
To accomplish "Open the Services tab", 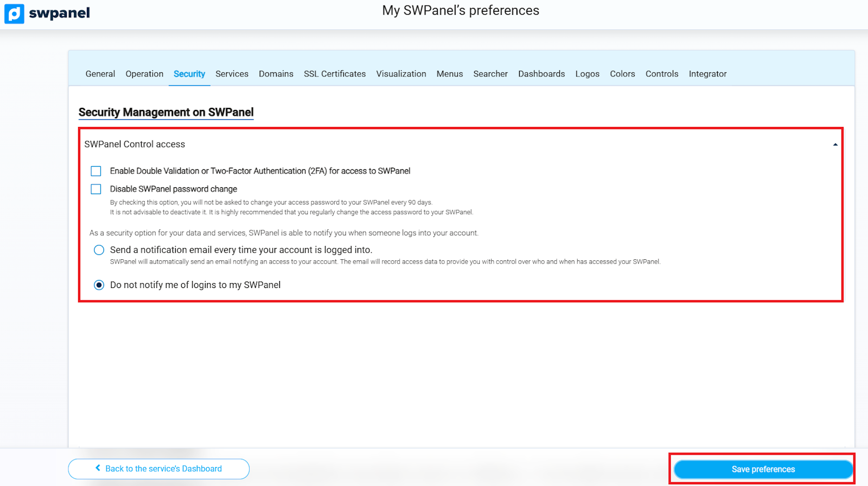I will [x=232, y=74].
